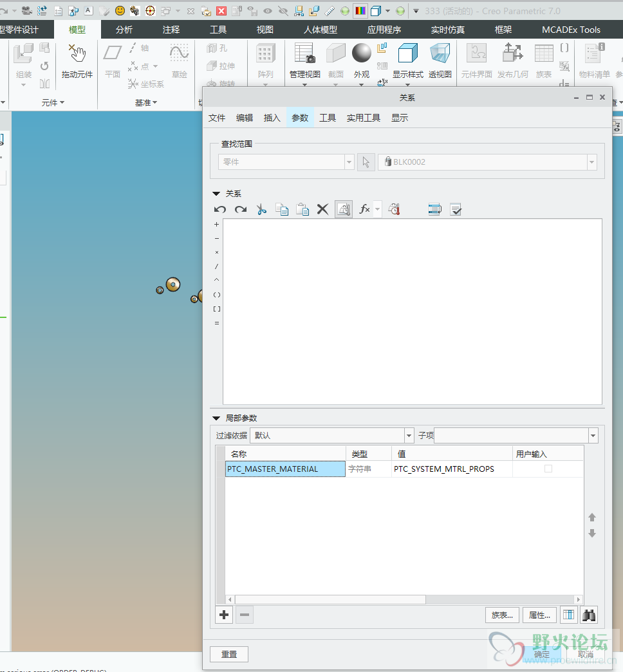
Task: Select the PTC_SYSTEM_MTRL_PROPS value cell
Action: 452,469
